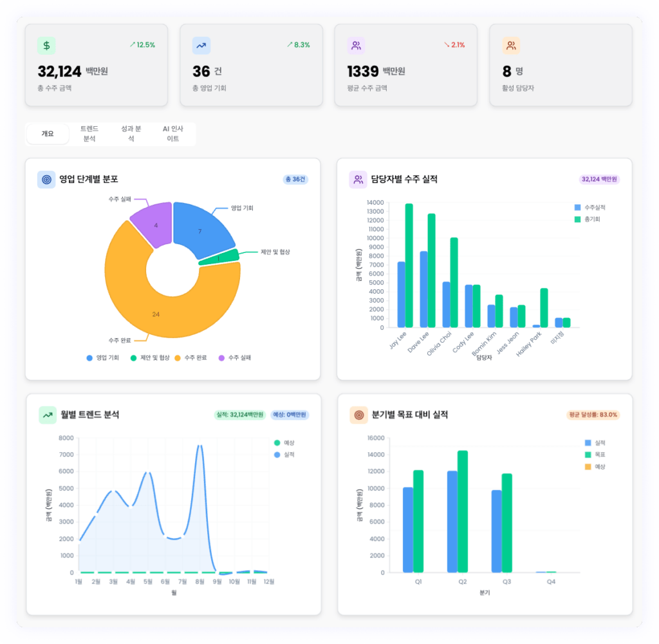The image size is (659, 644).
Task: Click the purple people icon in 평균 수주 금액 card
Action: 356,46
